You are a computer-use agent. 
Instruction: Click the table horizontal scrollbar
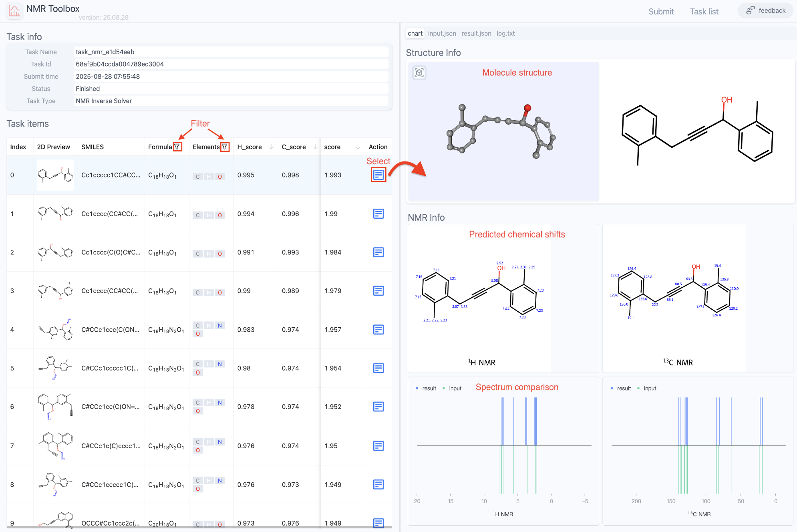click(x=199, y=527)
